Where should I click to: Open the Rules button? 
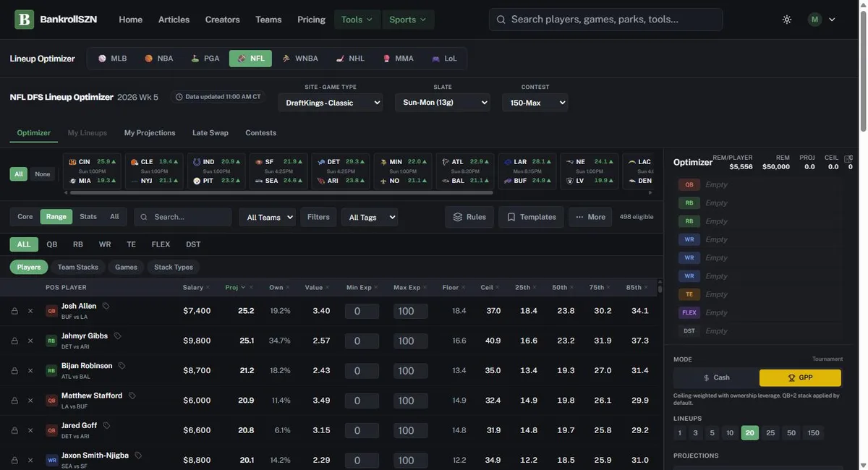point(469,217)
